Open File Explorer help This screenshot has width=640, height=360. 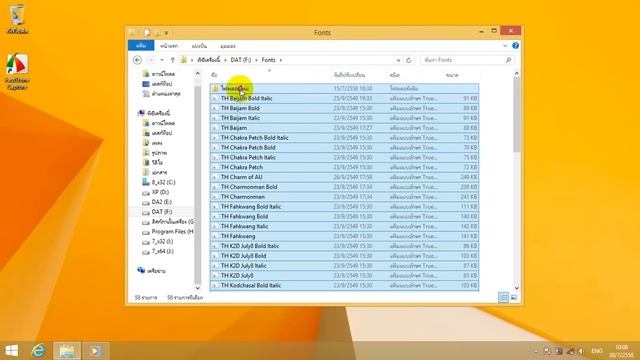[516, 46]
